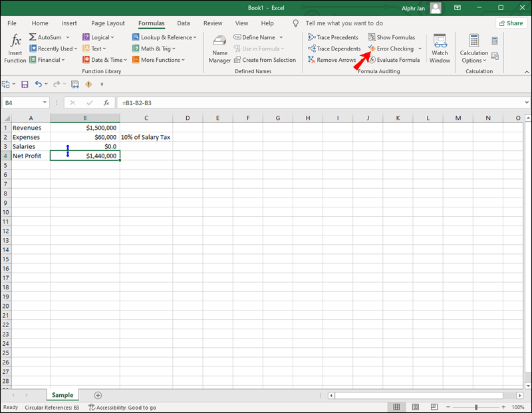532x413 pixels.
Task: Click Circular References: B3 in status bar
Action: point(52,407)
